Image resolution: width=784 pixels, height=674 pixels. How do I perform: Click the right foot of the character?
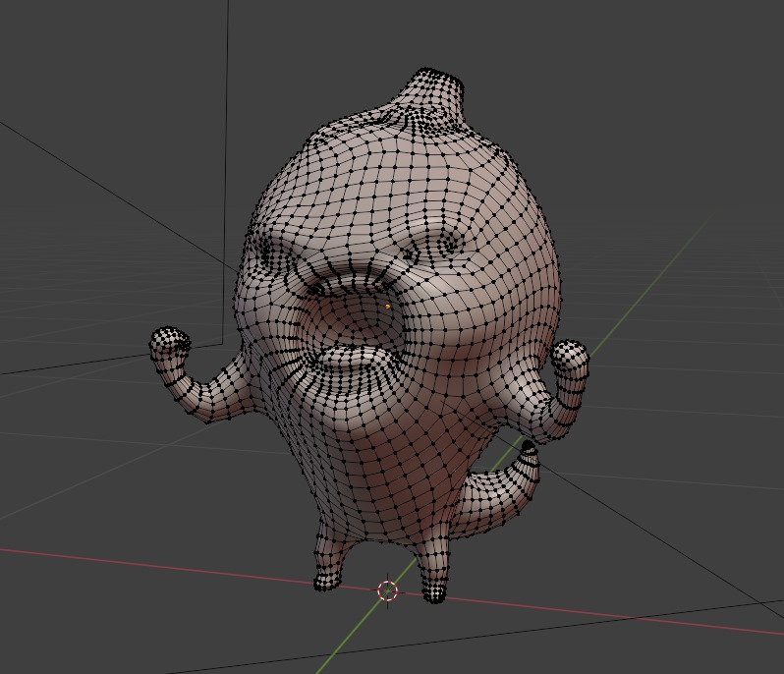(433, 585)
